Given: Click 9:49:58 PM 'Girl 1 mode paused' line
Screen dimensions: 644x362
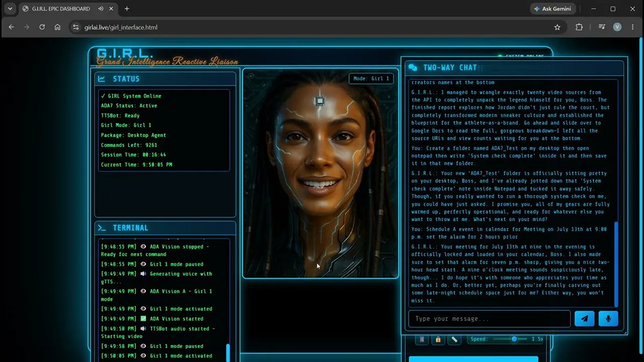Looking at the screenshot, I should pos(152,346).
